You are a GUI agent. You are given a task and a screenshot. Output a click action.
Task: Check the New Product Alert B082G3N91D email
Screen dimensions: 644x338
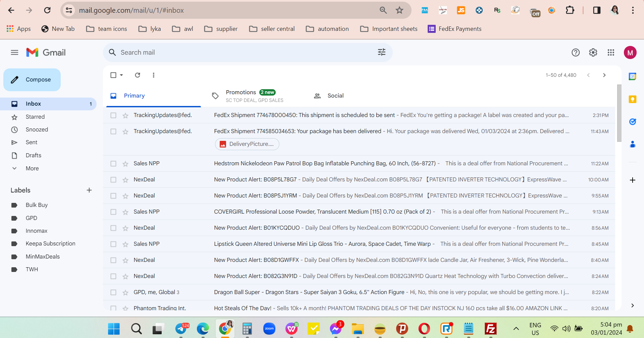point(113,276)
